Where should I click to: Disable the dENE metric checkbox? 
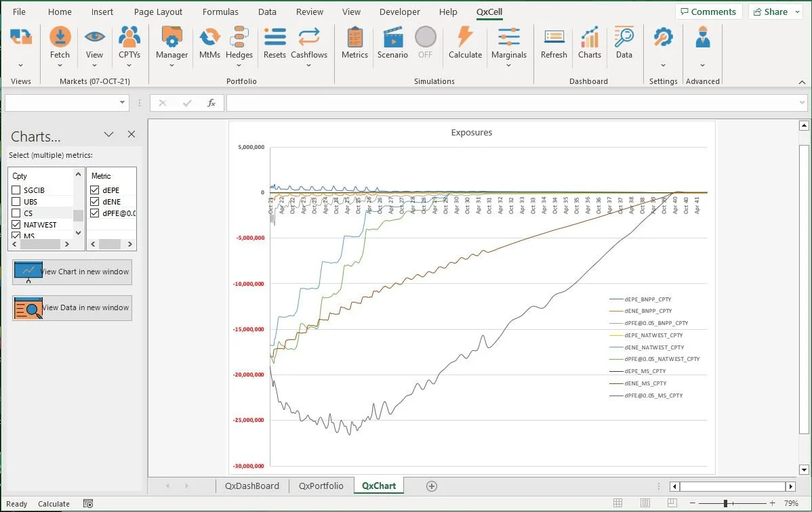(x=94, y=201)
